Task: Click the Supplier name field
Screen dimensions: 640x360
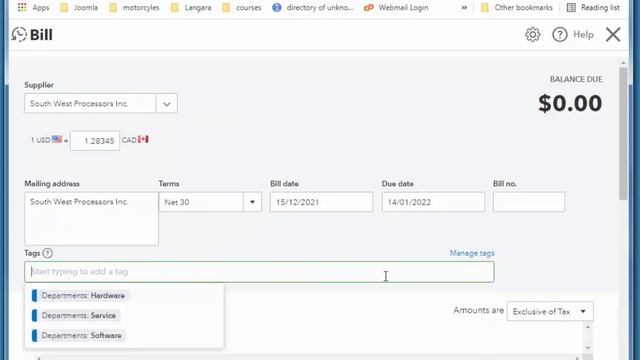Action: click(x=90, y=104)
